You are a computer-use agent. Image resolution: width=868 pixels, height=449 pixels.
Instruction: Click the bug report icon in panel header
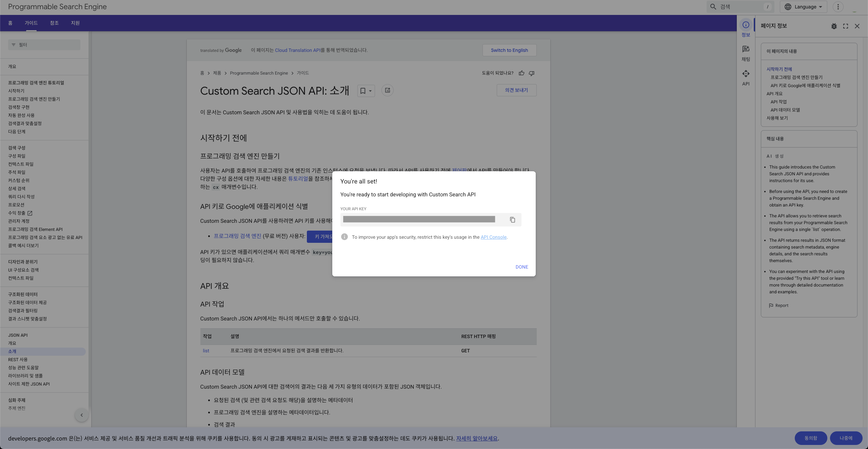[834, 26]
